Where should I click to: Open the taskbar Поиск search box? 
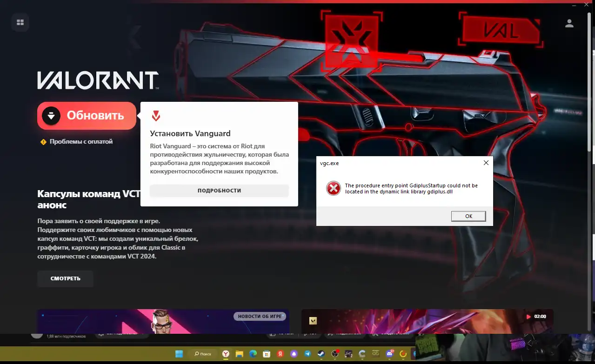(203, 354)
